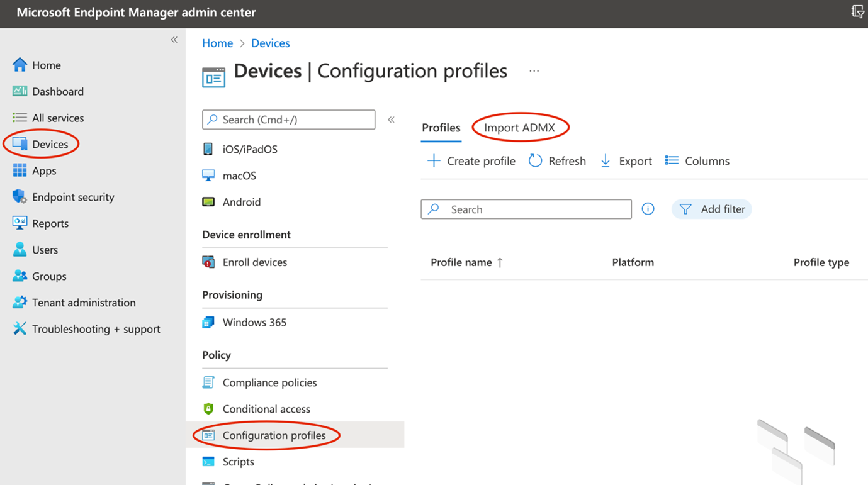This screenshot has width=868, height=485.
Task: Click the Scripts icon
Action: tap(208, 462)
